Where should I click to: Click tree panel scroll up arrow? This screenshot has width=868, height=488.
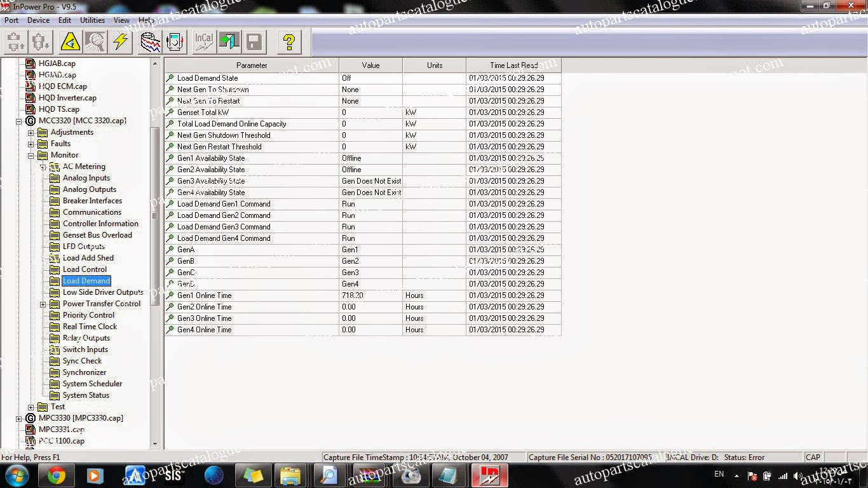(155, 64)
